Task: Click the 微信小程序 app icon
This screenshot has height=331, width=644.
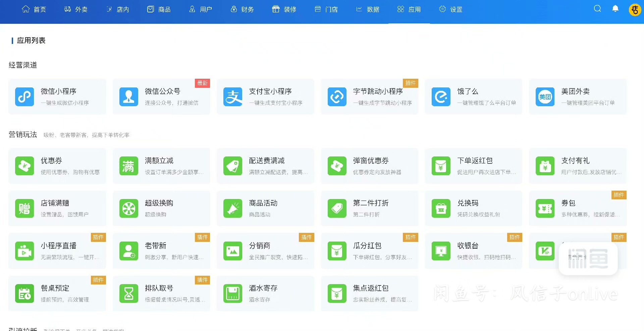Action: tap(24, 97)
